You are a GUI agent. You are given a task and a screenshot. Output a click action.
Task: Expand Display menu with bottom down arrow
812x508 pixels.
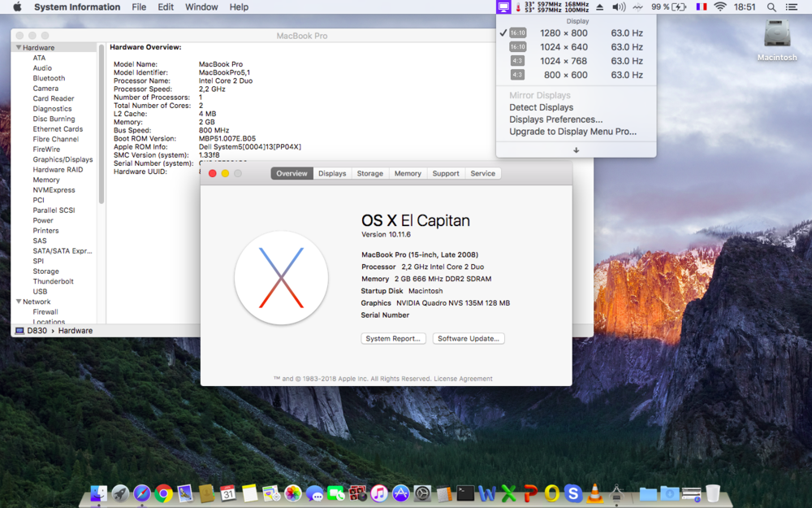tap(576, 150)
